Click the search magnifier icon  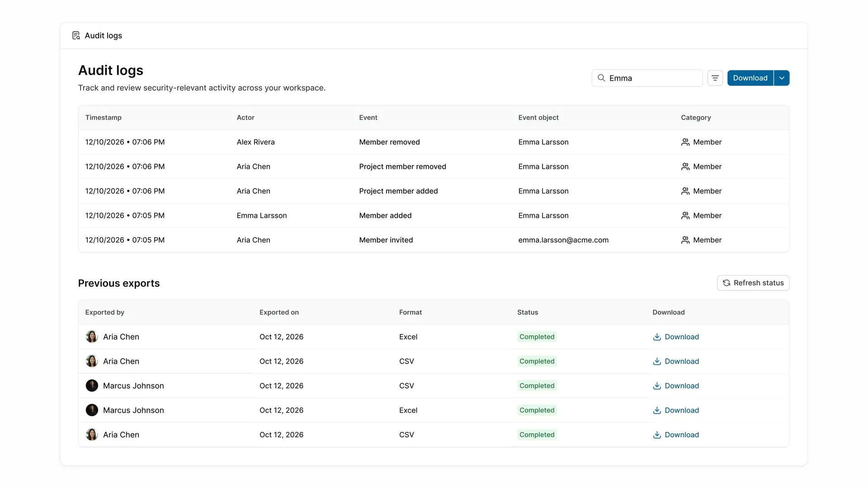tap(601, 78)
